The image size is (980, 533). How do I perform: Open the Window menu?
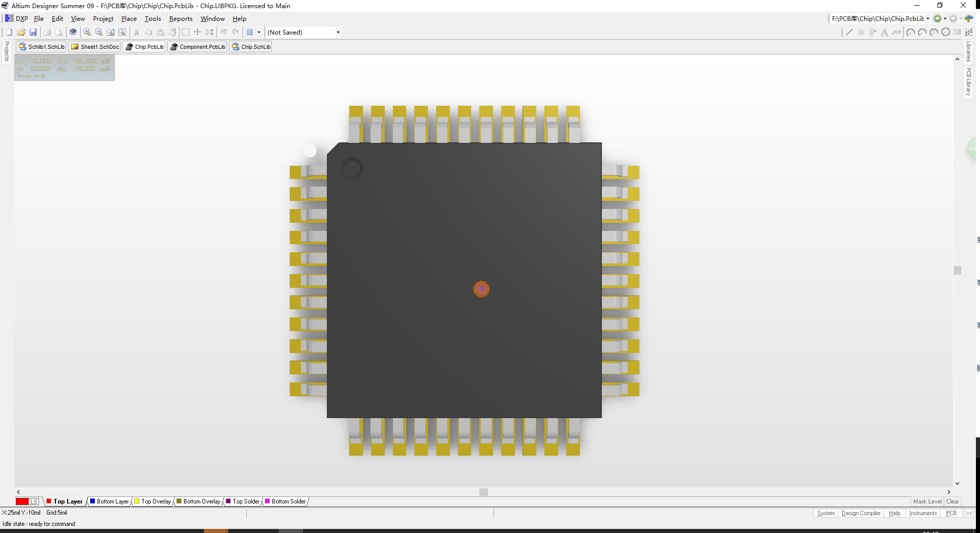tap(212, 19)
